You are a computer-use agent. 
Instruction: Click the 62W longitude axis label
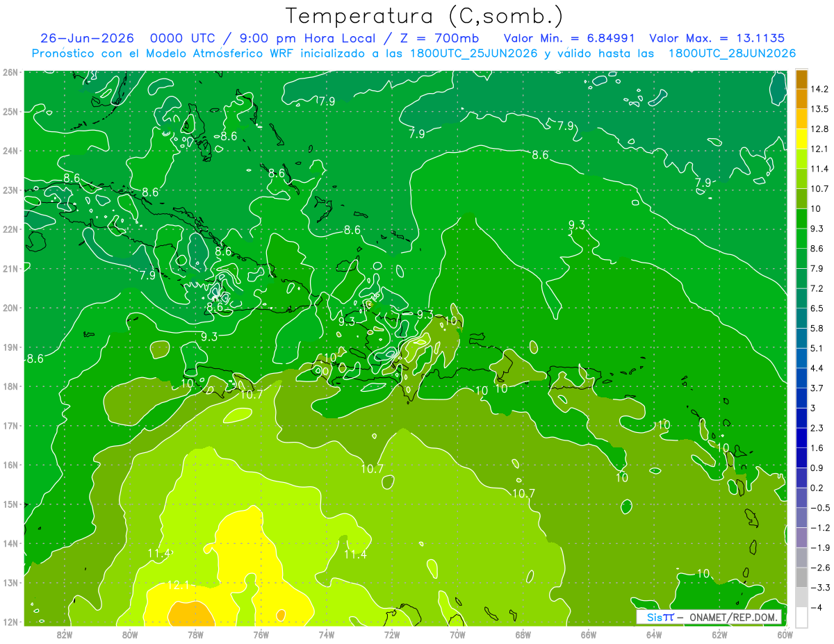pos(719,634)
